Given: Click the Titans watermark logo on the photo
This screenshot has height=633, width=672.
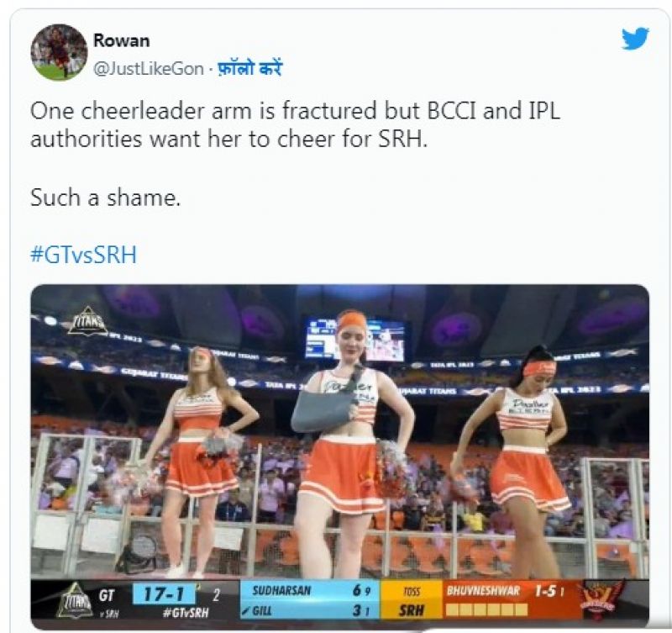Looking at the screenshot, I should point(88,321).
